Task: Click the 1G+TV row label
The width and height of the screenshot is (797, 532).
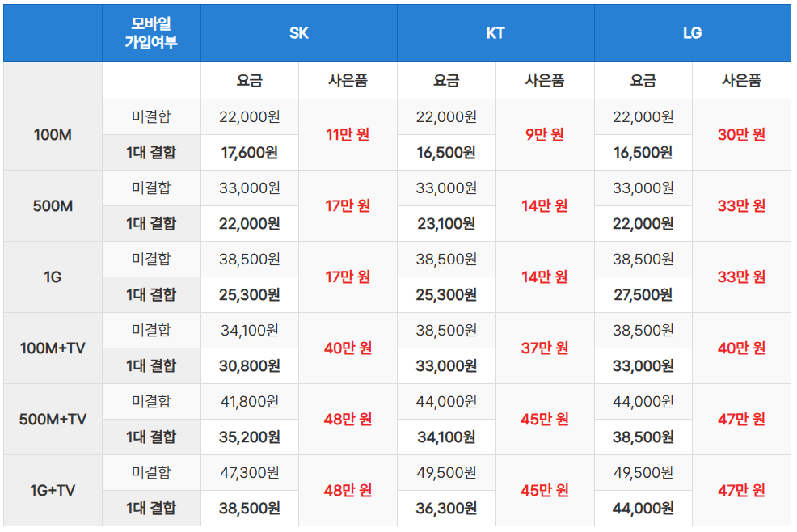Action: [x=53, y=490]
